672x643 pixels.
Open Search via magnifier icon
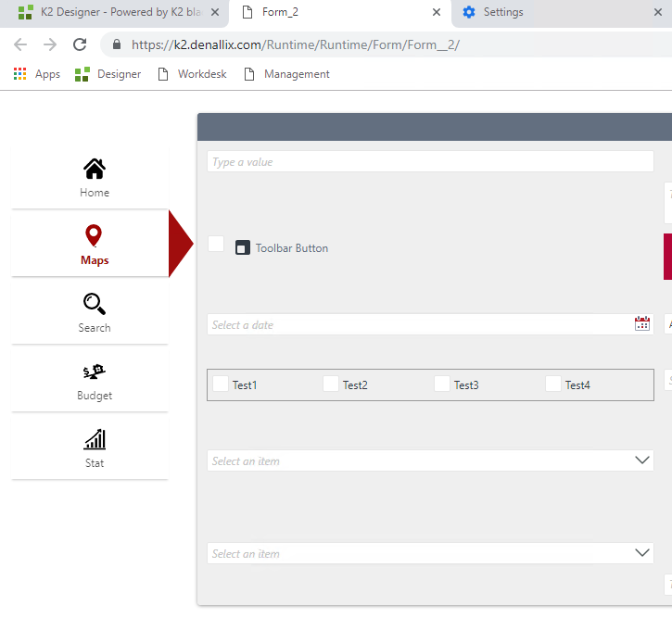[94, 304]
